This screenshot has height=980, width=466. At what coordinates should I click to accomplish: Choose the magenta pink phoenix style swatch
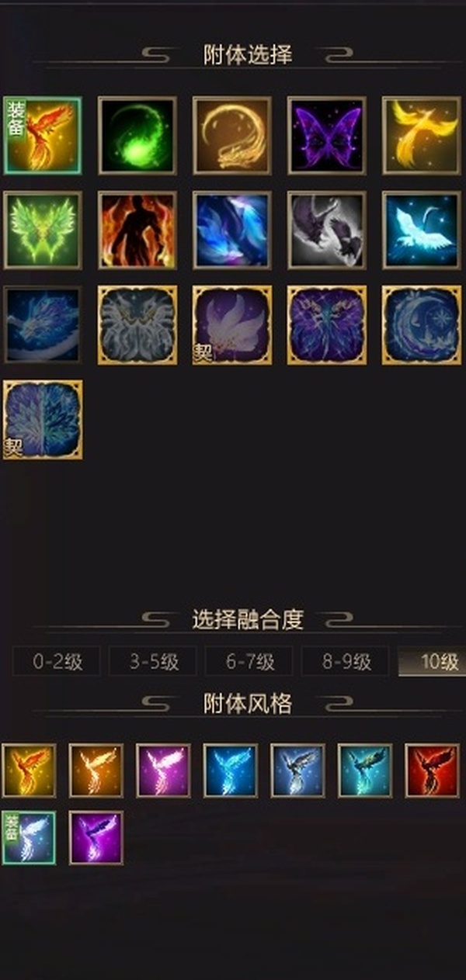coord(163,770)
